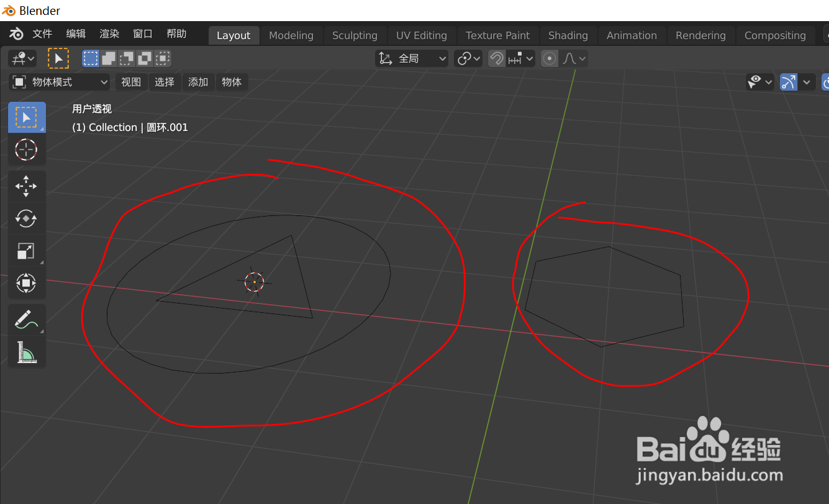Select the Move tool
This screenshot has width=829, height=504.
point(26,186)
